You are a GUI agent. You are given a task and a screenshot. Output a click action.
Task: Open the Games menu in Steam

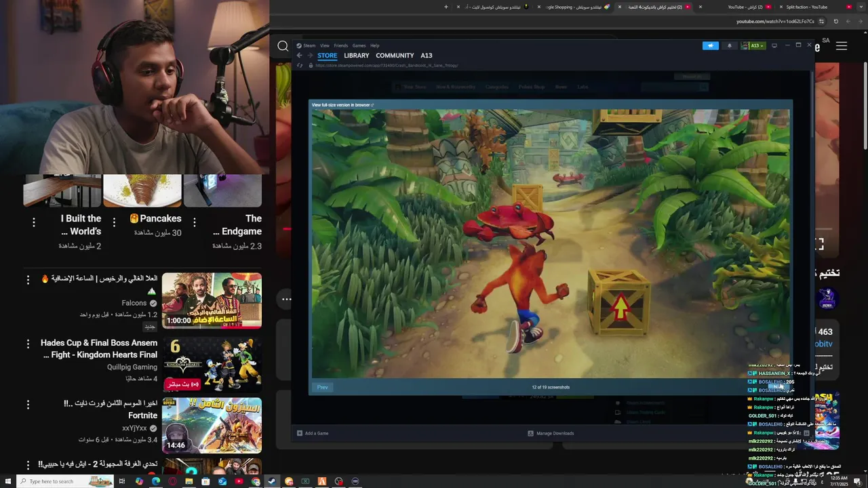pyautogui.click(x=359, y=45)
